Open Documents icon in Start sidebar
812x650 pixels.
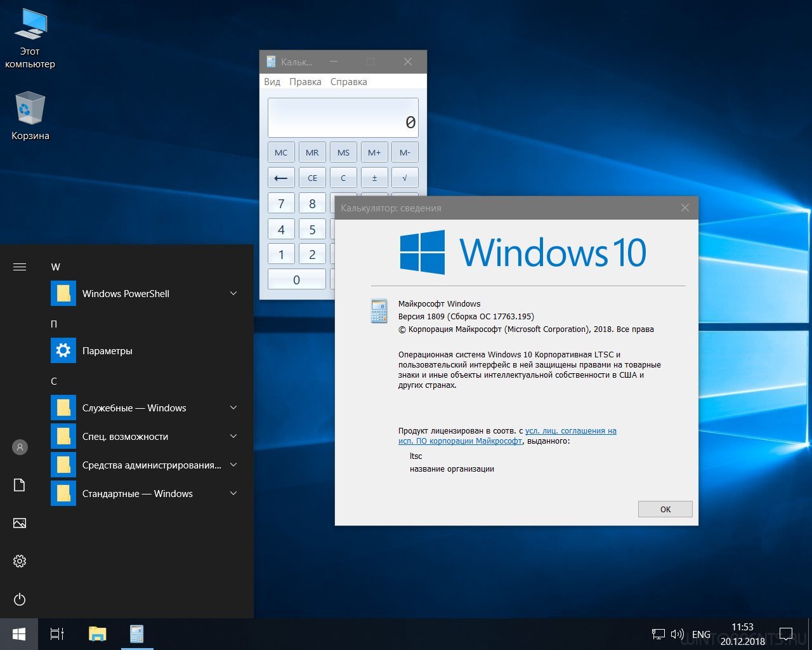tap(20, 485)
